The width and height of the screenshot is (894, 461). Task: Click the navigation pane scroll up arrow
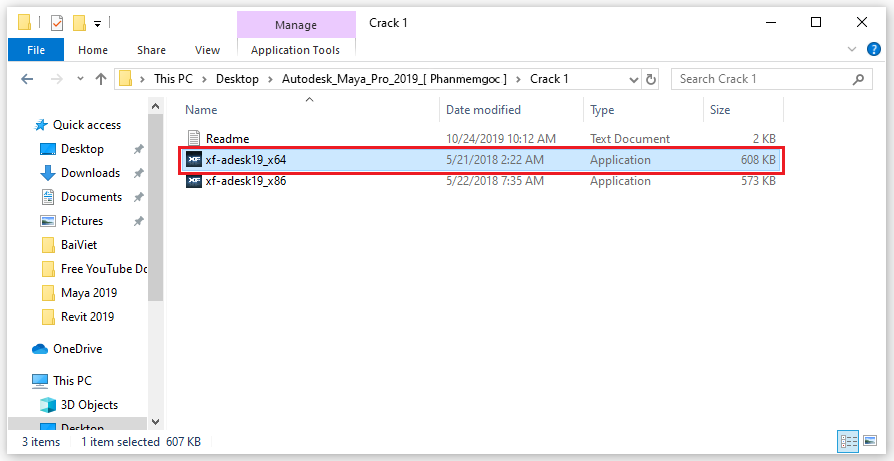(155, 106)
